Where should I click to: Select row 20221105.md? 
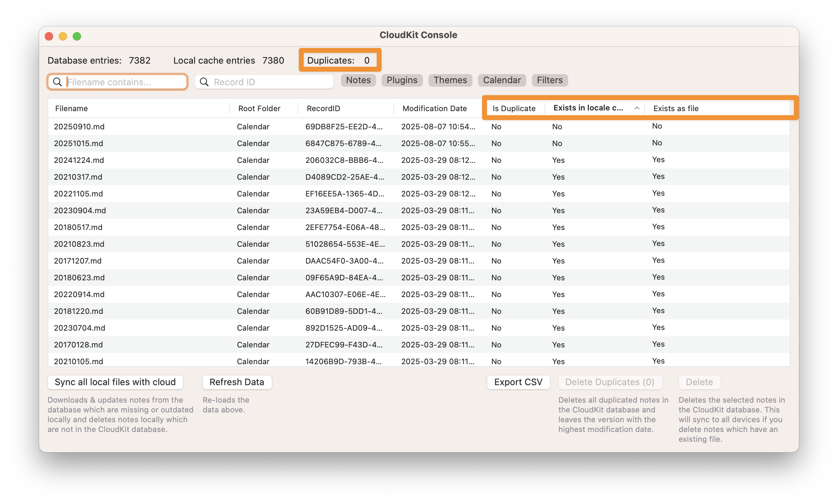[x=419, y=194]
